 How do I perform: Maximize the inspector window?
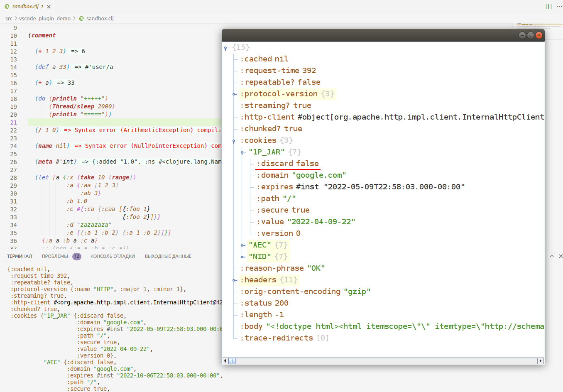(531, 35)
